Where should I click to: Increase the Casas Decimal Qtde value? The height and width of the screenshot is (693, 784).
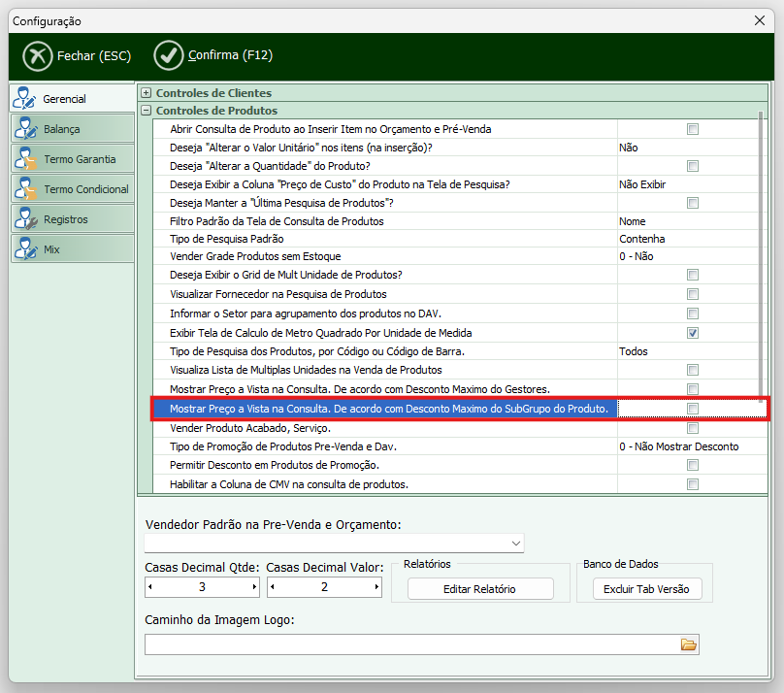[x=254, y=587]
